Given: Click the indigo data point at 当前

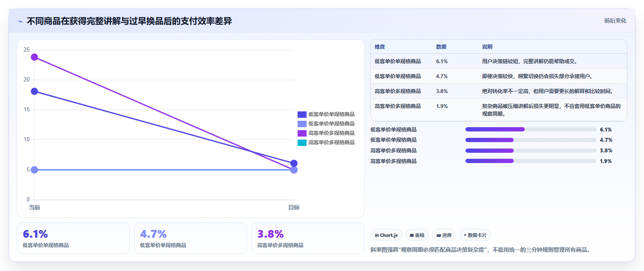Looking at the screenshot, I should click(x=35, y=91).
